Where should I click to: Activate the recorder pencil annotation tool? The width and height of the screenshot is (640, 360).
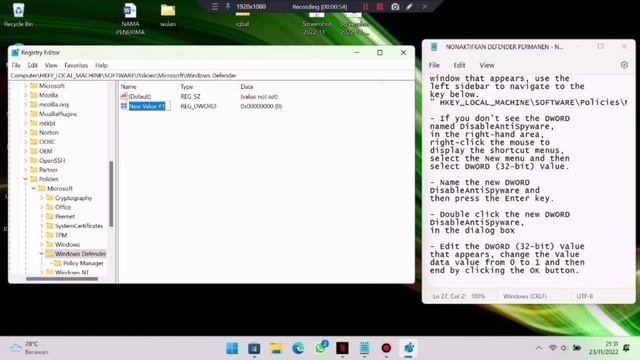point(409,7)
